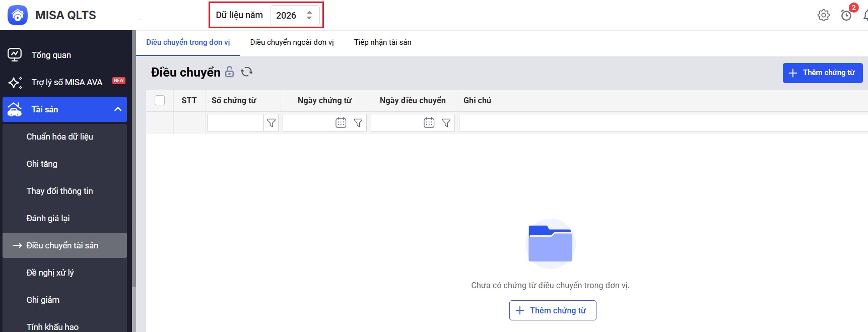Refresh the Điều chuyển list
The image size is (868, 332).
(x=246, y=72)
